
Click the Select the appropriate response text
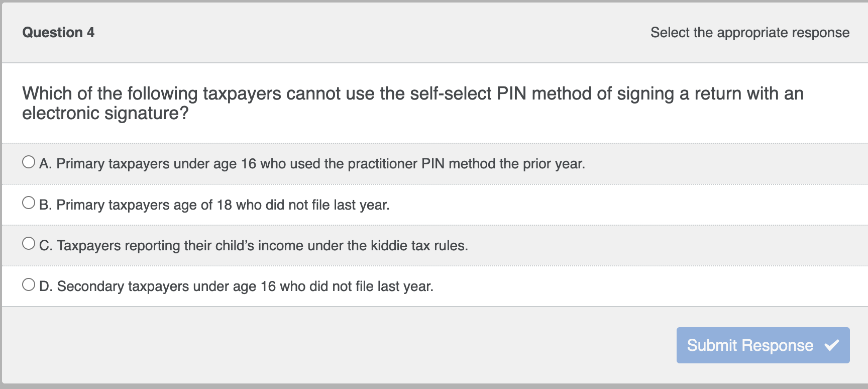click(x=749, y=32)
